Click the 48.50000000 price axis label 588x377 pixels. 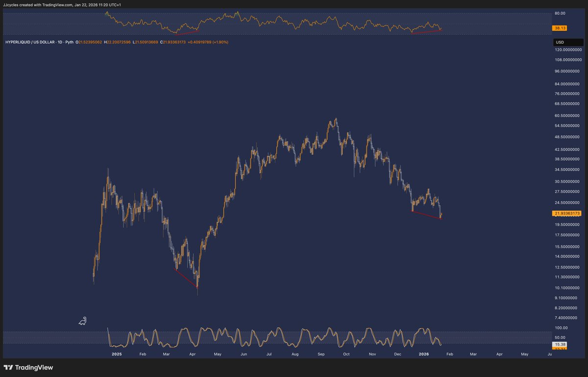tap(567, 137)
